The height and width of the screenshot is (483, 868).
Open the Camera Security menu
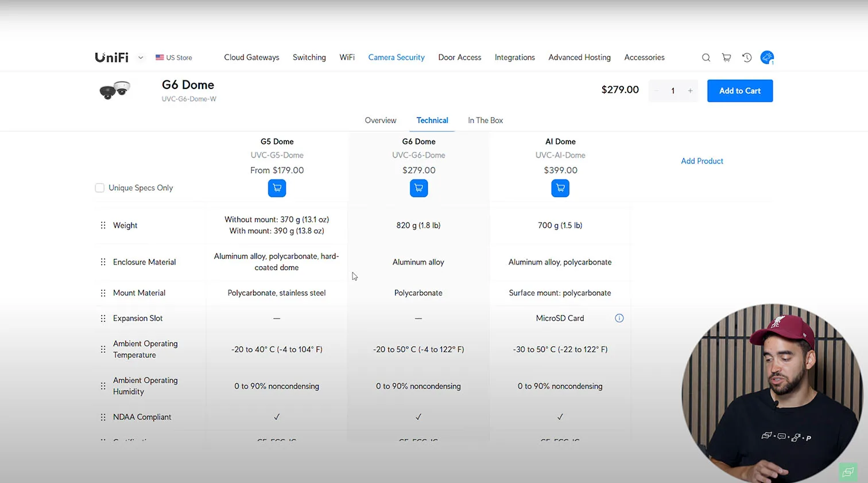[396, 57]
